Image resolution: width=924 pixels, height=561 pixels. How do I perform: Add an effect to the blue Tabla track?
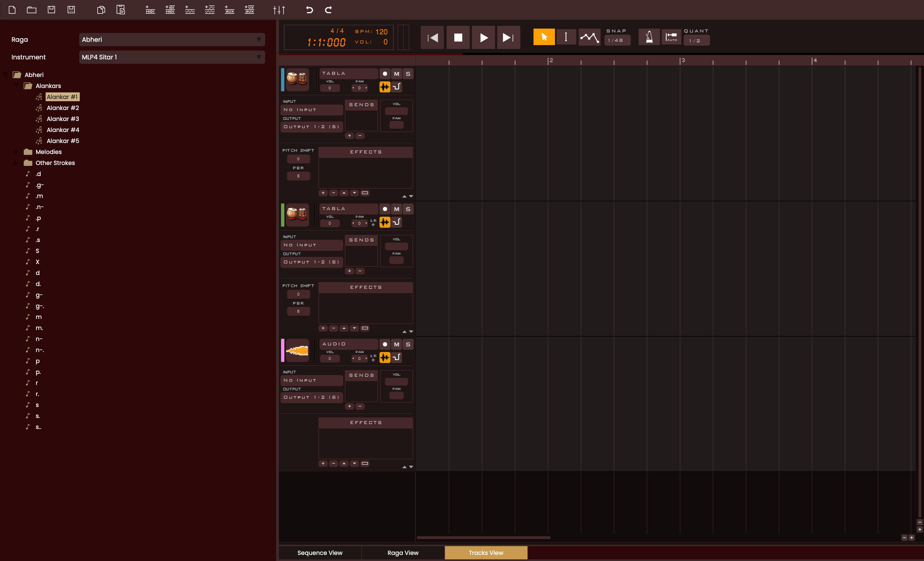323,193
